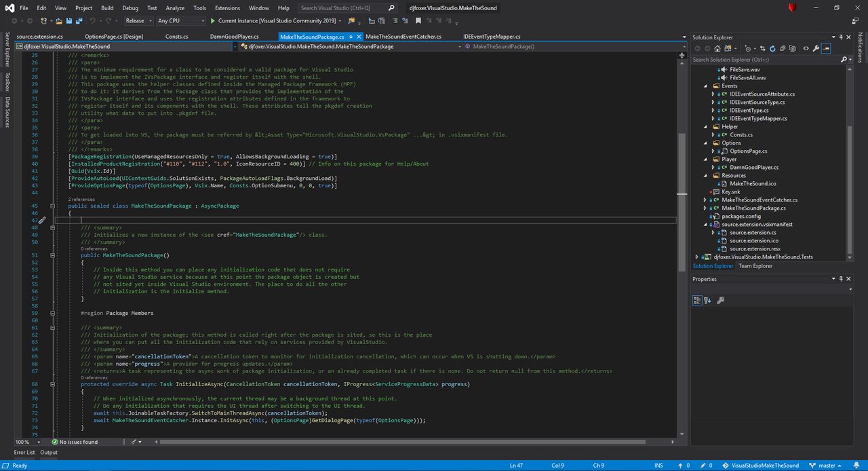Expand the djfoxer.VisualStudio.MakeTheSound.Tests project
This screenshot has width=868, height=471.
697,257
